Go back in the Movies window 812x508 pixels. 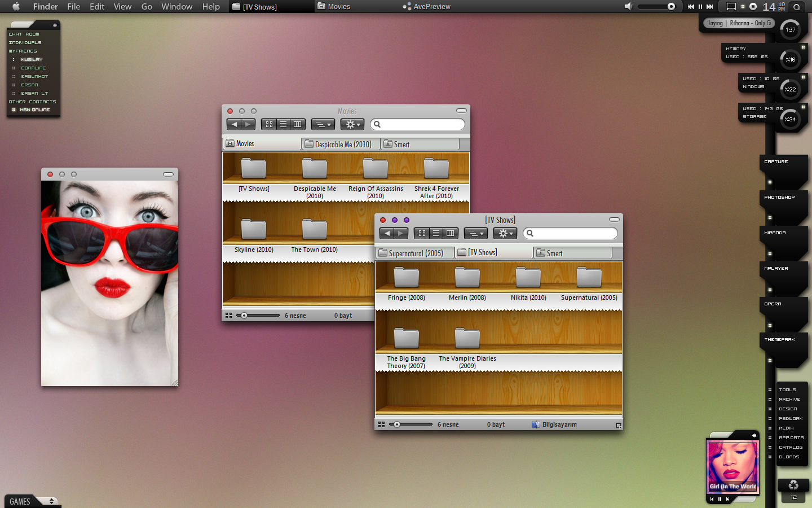pos(234,124)
